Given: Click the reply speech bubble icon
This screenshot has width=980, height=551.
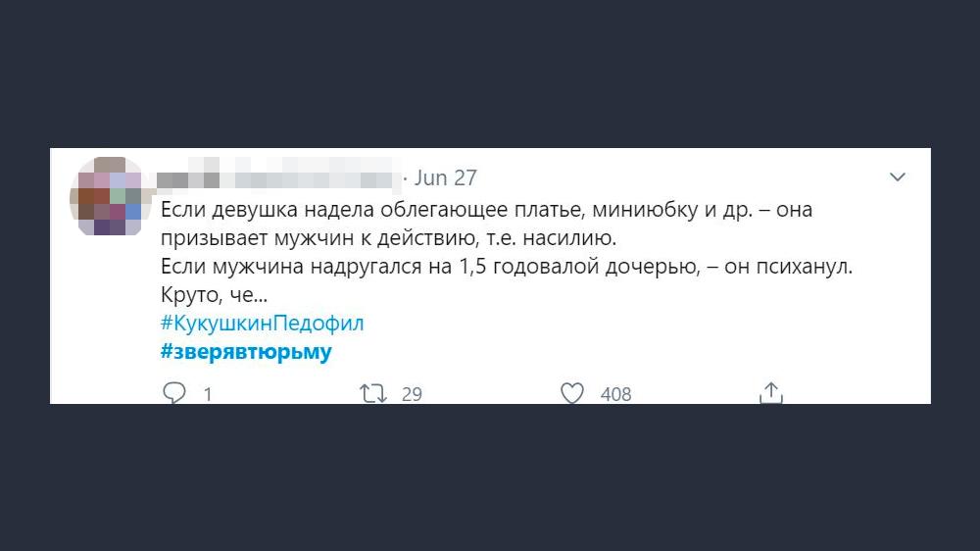Looking at the screenshot, I should [174, 393].
